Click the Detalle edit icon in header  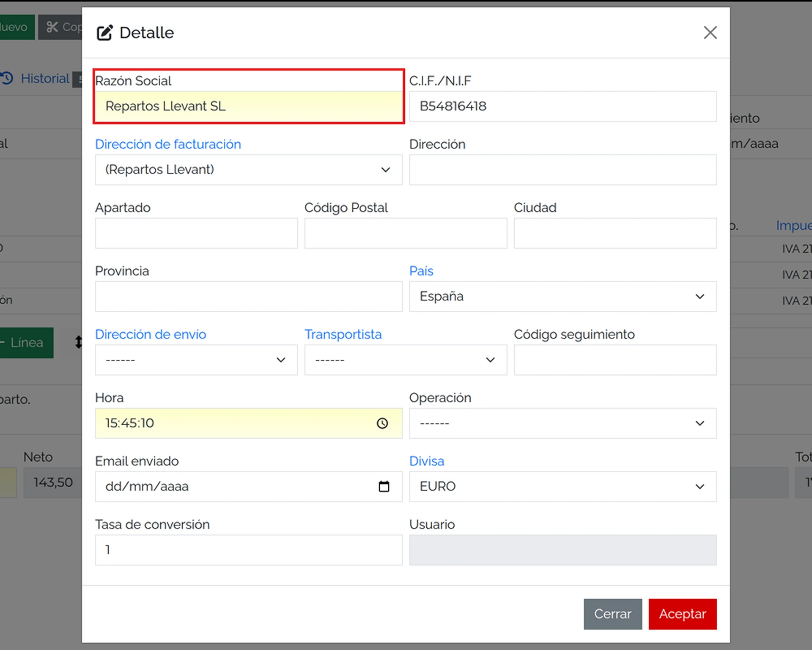(104, 33)
